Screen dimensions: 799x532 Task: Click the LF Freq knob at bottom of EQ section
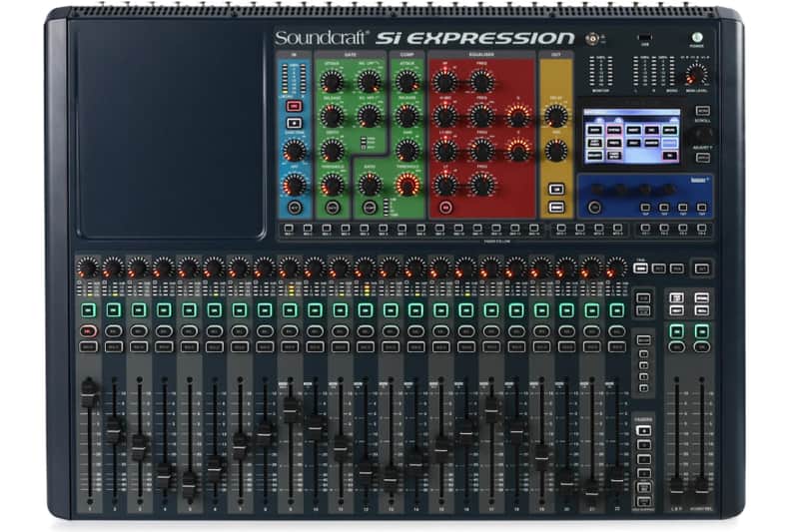coord(481,186)
